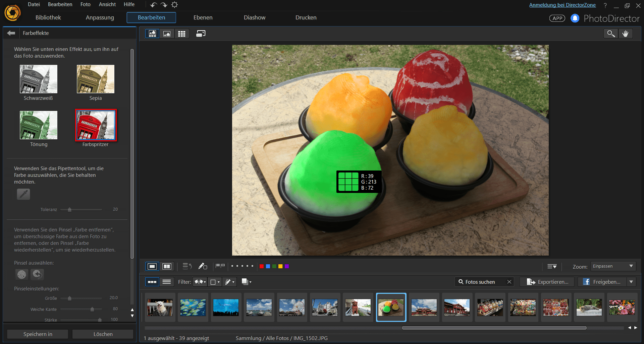Viewport: 644px width, 344px height.
Task: Apply the purple color label
Action: [287, 266]
